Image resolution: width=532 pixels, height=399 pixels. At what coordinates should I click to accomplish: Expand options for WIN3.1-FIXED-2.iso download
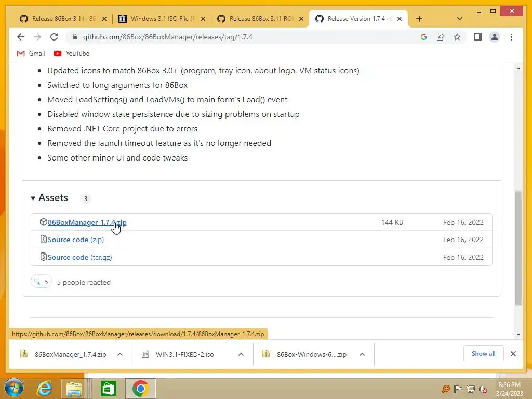coord(241,354)
